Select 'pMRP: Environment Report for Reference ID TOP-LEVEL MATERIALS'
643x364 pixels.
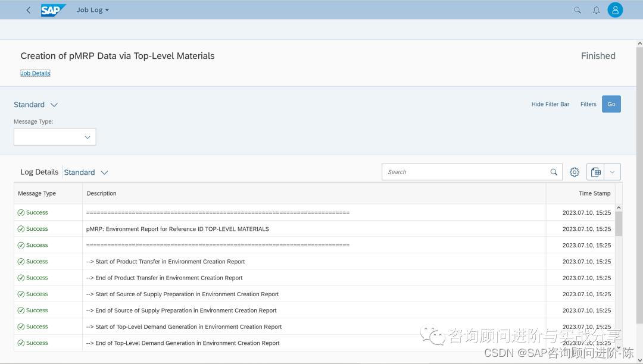177,229
